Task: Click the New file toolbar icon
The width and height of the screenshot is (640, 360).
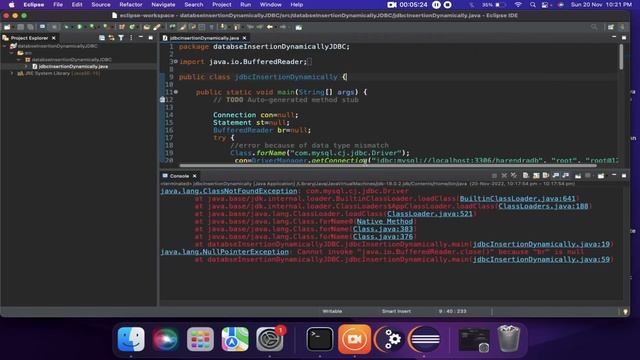Action: click(x=7, y=27)
